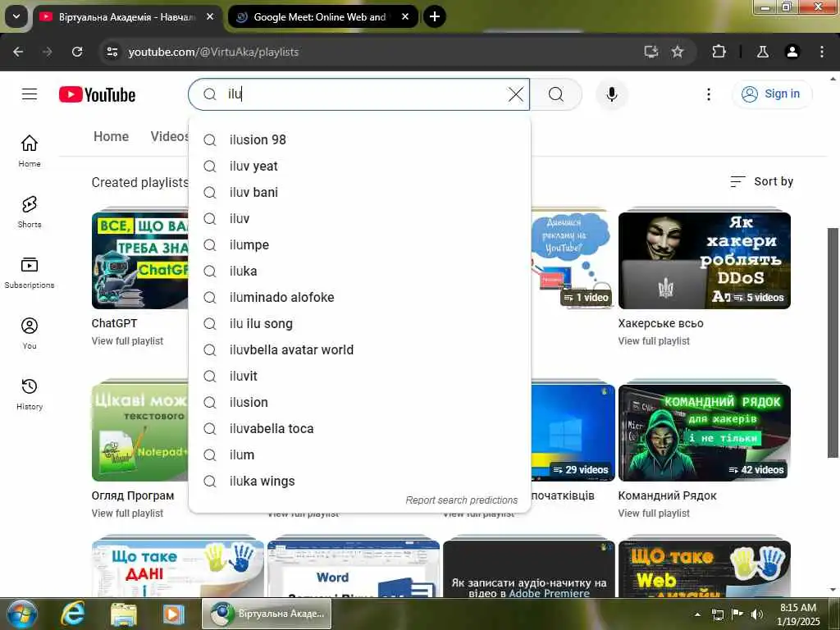
Task: Pick 'iluvbella avatar world' suggestion
Action: pyautogui.click(x=359, y=349)
